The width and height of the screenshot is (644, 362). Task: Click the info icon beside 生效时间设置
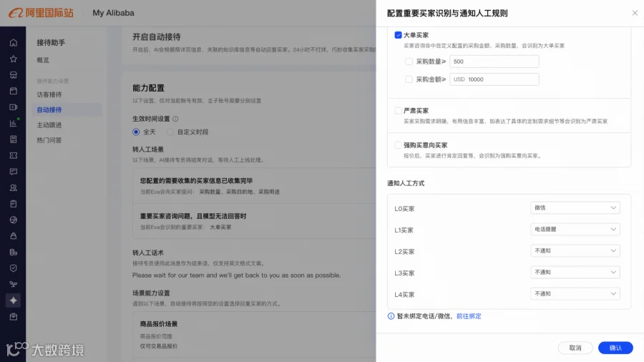tap(175, 119)
